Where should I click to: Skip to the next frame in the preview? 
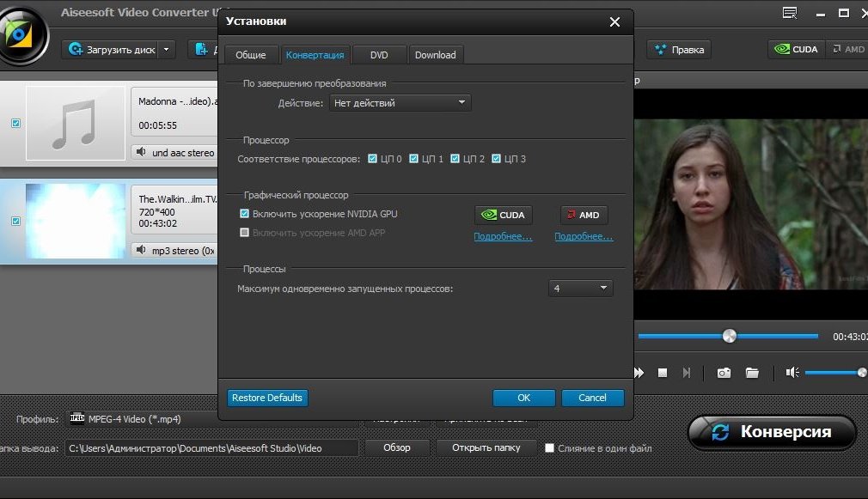click(x=687, y=373)
